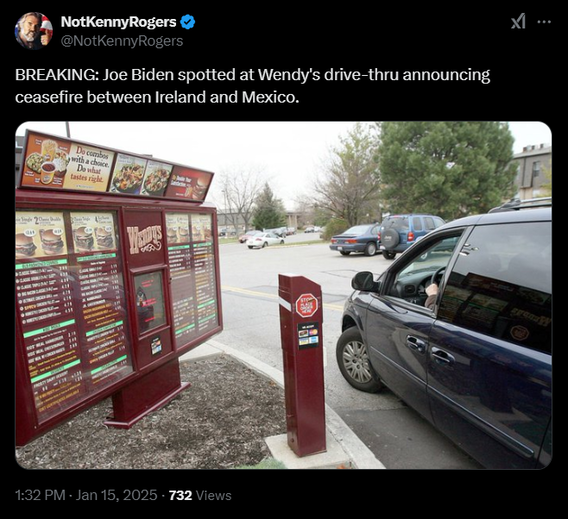The height and width of the screenshot is (519, 568).
Task: Click the Jan 15, 2025 date
Action: [x=116, y=495]
